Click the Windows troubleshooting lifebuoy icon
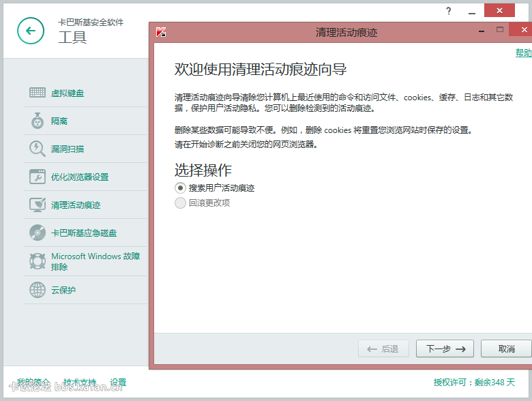 38,261
